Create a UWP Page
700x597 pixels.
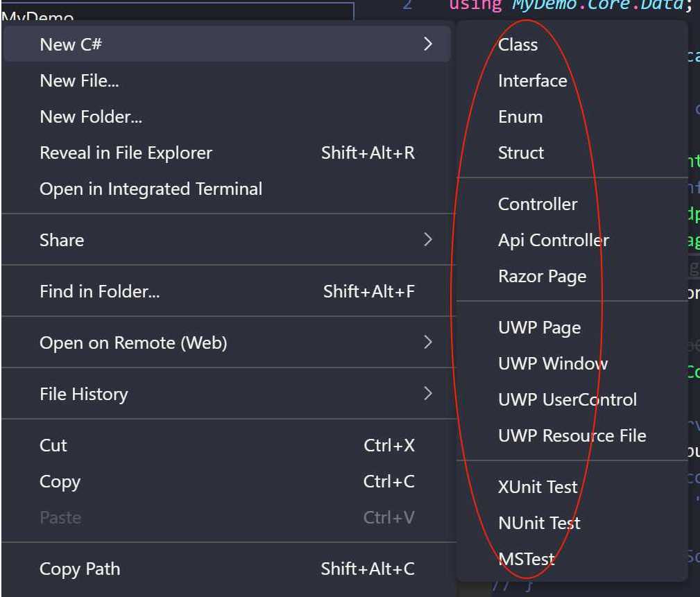pos(539,327)
